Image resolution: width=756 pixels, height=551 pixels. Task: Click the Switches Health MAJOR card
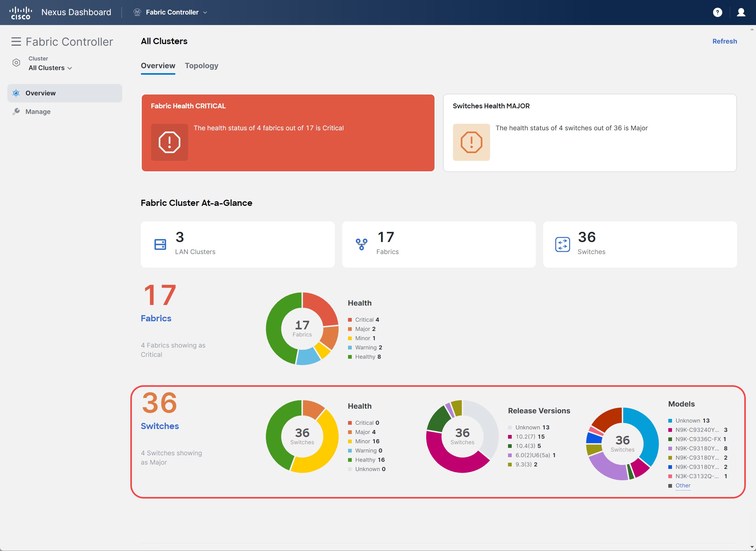pos(590,133)
